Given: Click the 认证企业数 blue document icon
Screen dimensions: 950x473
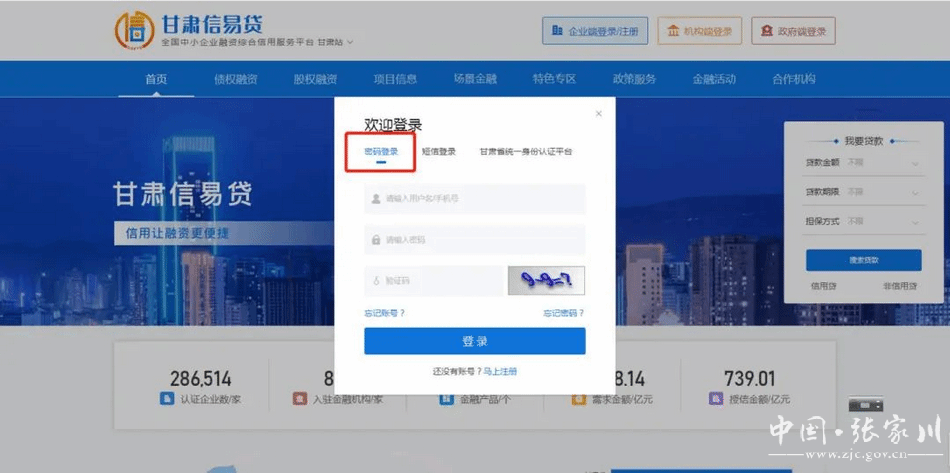Looking at the screenshot, I should tap(167, 398).
